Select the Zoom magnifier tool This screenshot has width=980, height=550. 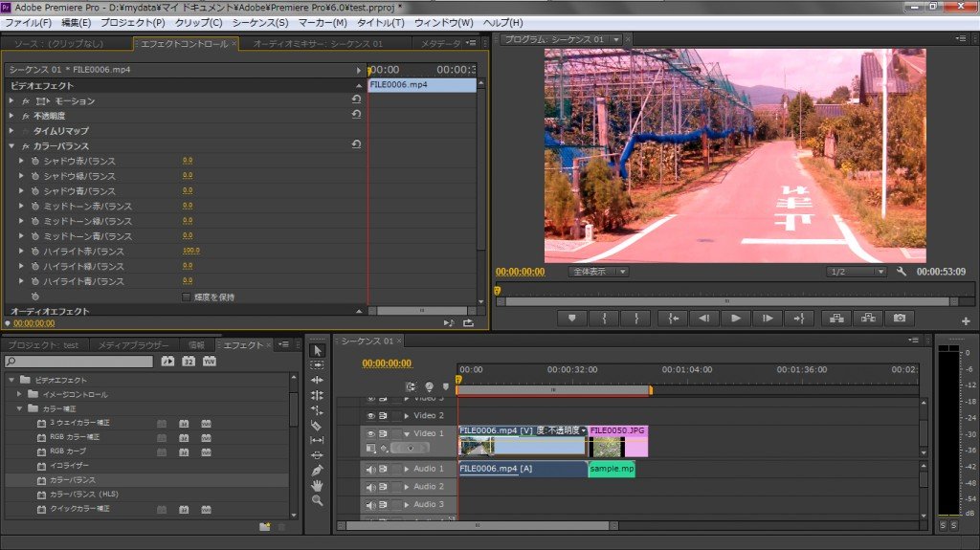(318, 500)
